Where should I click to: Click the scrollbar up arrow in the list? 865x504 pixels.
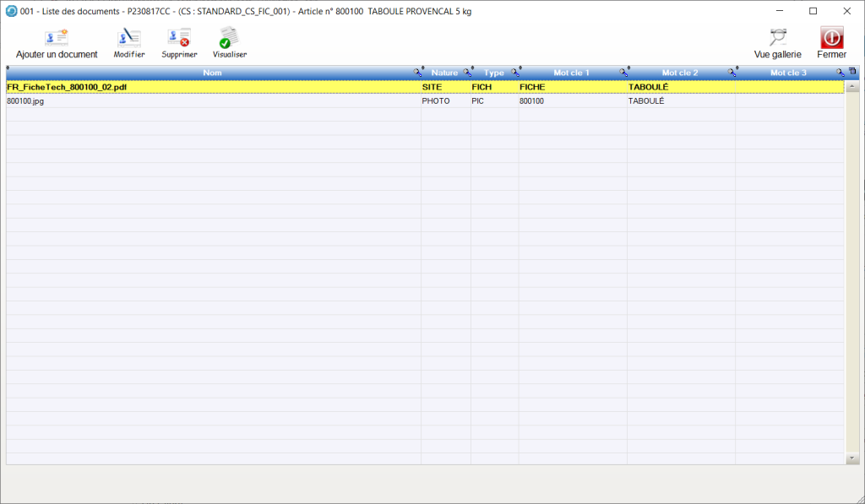852,86
